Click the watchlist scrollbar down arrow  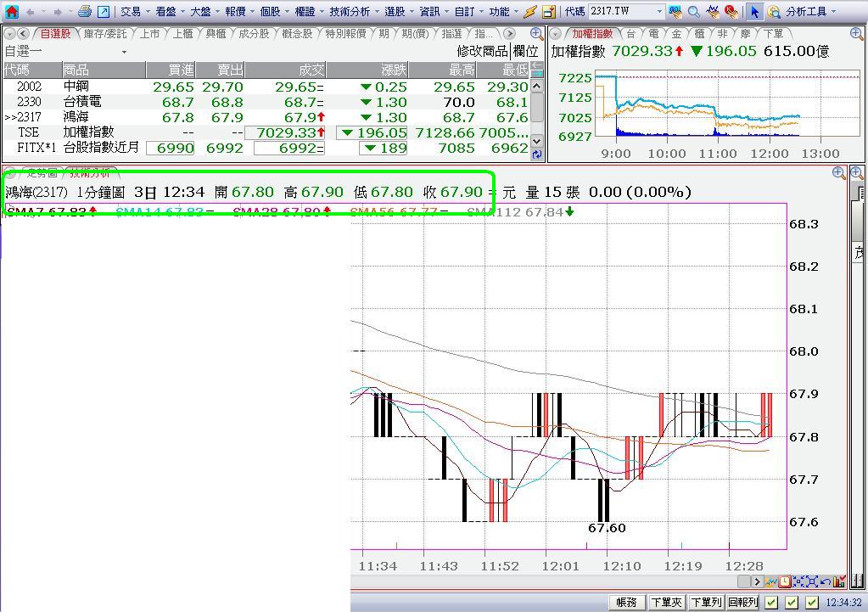point(536,141)
